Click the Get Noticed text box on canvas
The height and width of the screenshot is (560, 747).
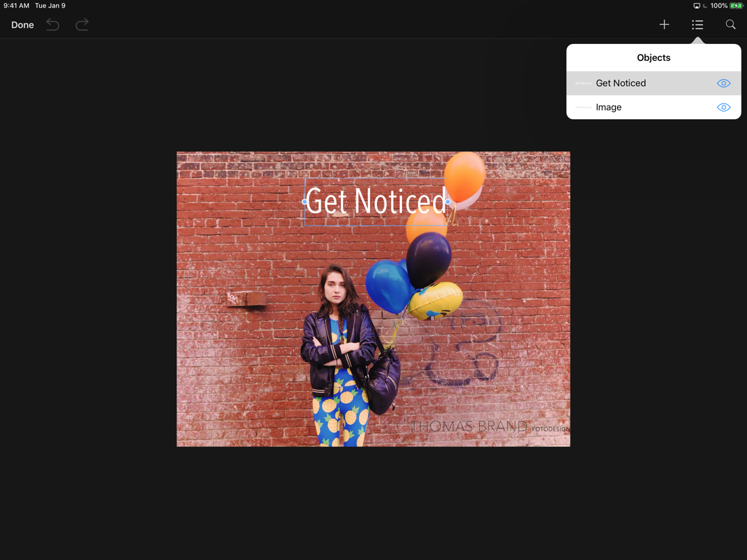(376, 202)
